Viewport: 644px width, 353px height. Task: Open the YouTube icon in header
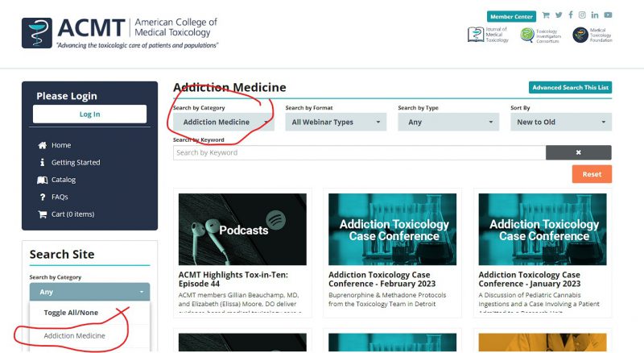pyautogui.click(x=608, y=15)
